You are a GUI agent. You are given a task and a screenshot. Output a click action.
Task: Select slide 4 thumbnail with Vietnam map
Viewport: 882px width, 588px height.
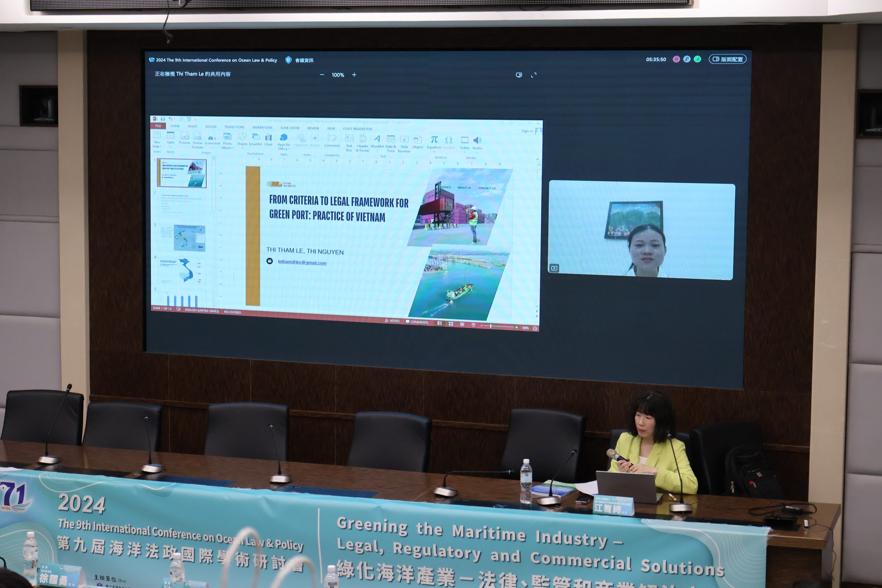coord(182,270)
